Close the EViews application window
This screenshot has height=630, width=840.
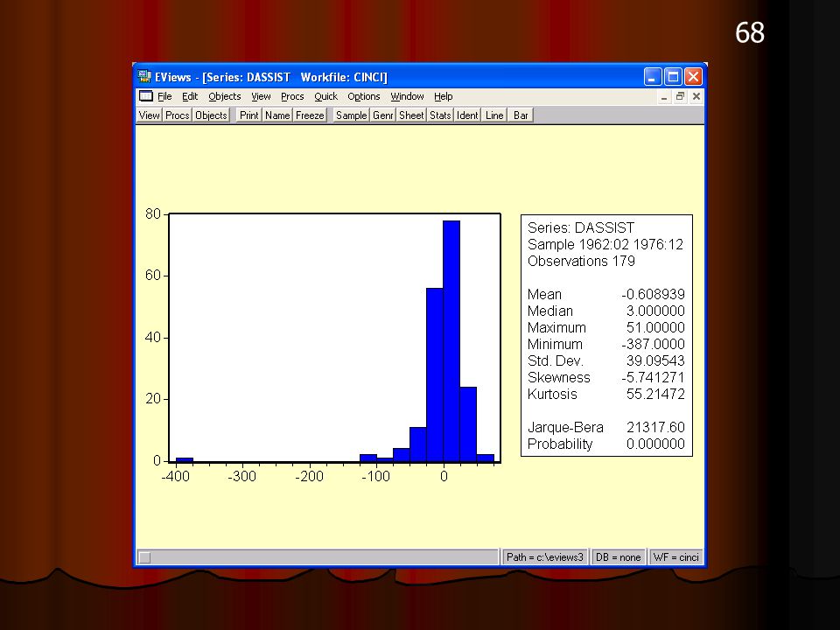[x=693, y=77]
